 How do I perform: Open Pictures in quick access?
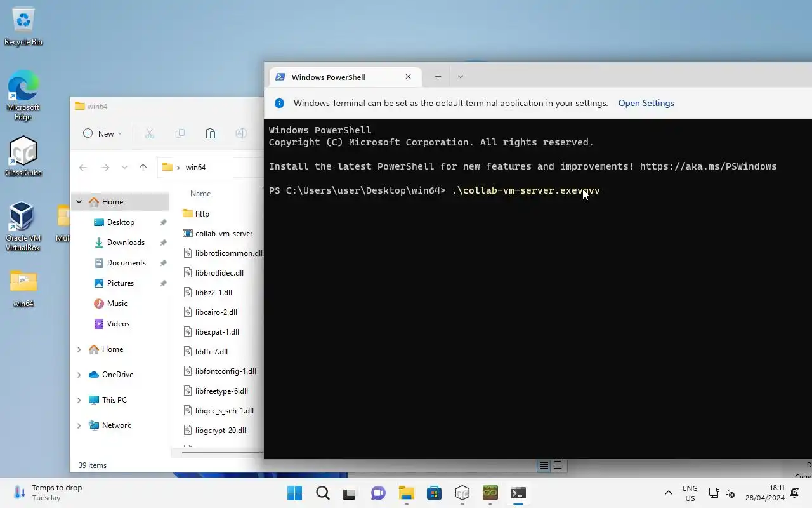point(121,283)
